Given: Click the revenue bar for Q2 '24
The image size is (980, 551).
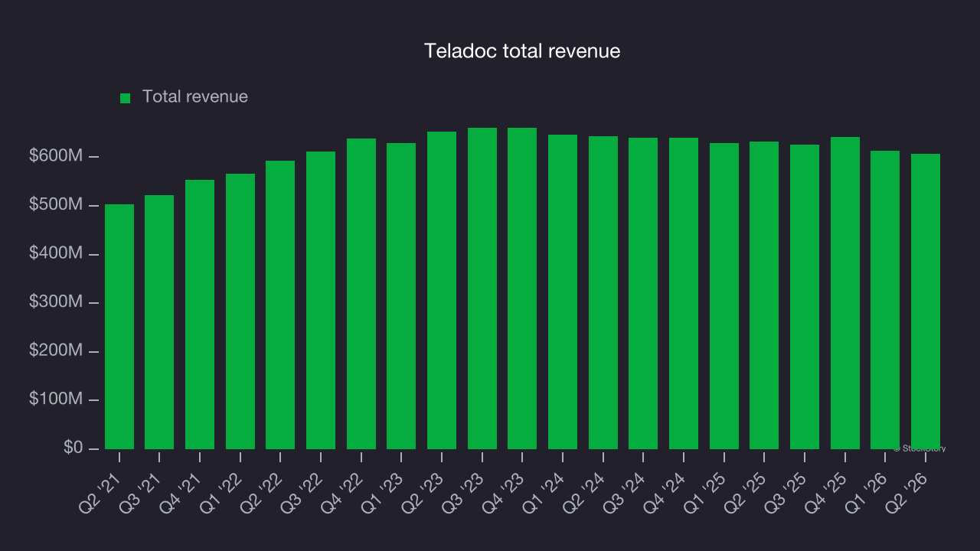Looking at the screenshot, I should [x=603, y=292].
